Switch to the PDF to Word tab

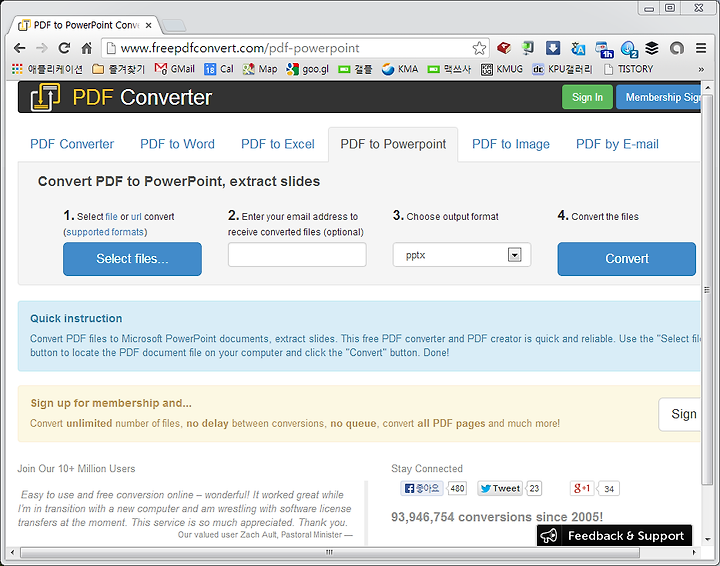tap(177, 144)
